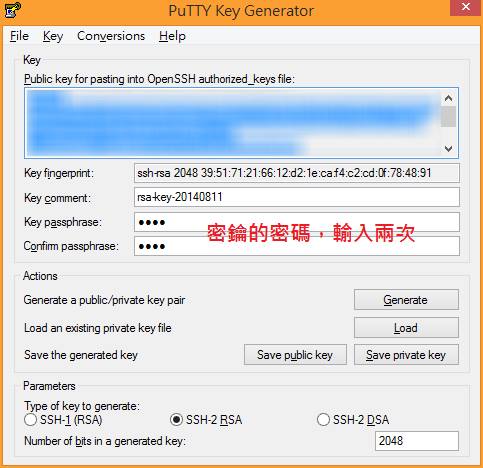Click into the Key passphrase field
The height and width of the screenshot is (468, 483).
(x=297, y=222)
